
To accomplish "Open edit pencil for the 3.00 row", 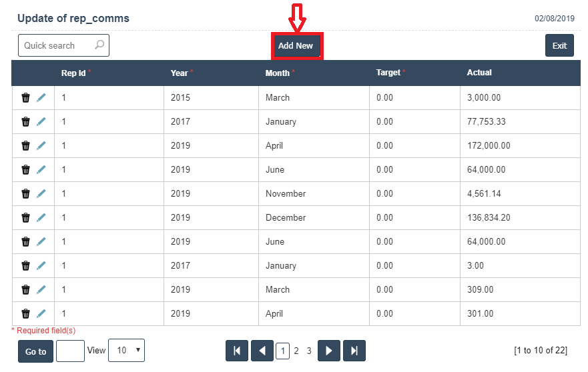I will tap(41, 266).
